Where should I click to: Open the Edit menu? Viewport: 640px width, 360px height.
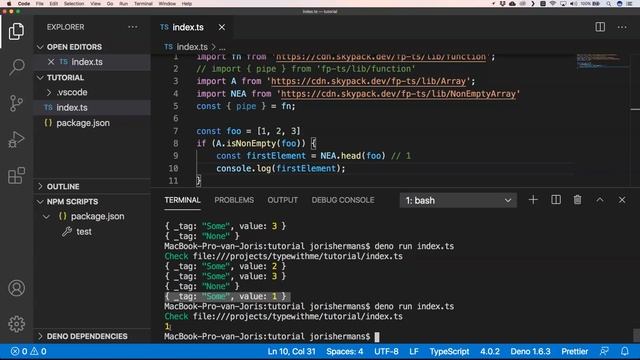(53, 3)
